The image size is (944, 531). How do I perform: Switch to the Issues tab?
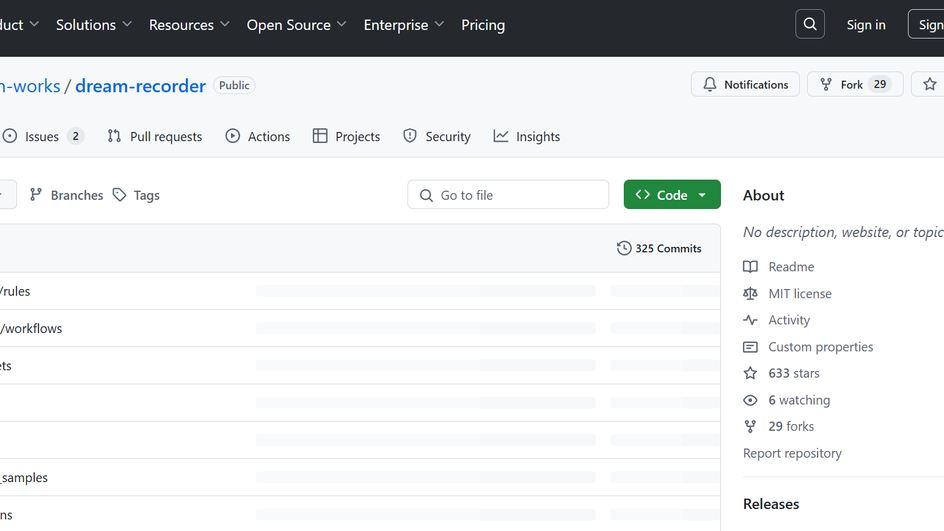42,137
